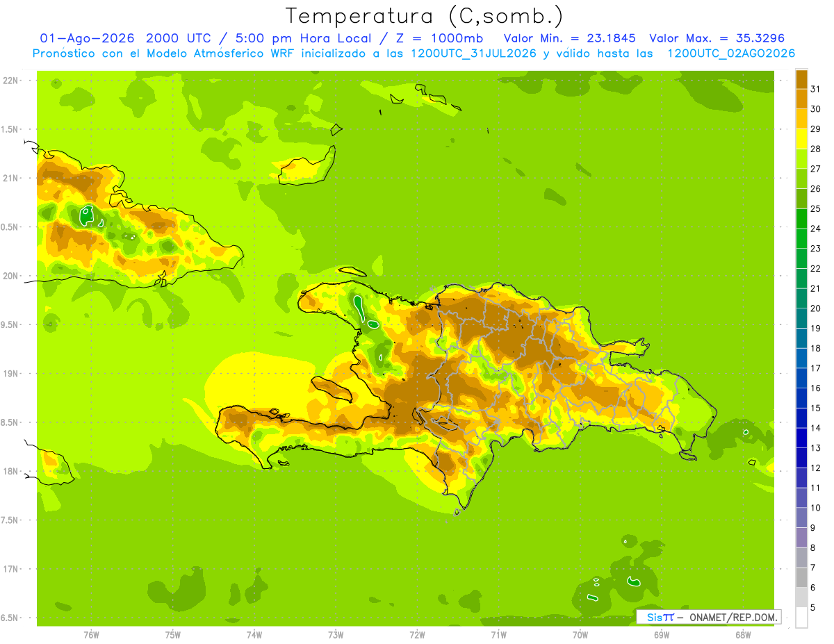
Task: Click the colorbar label 31
Action: point(815,89)
